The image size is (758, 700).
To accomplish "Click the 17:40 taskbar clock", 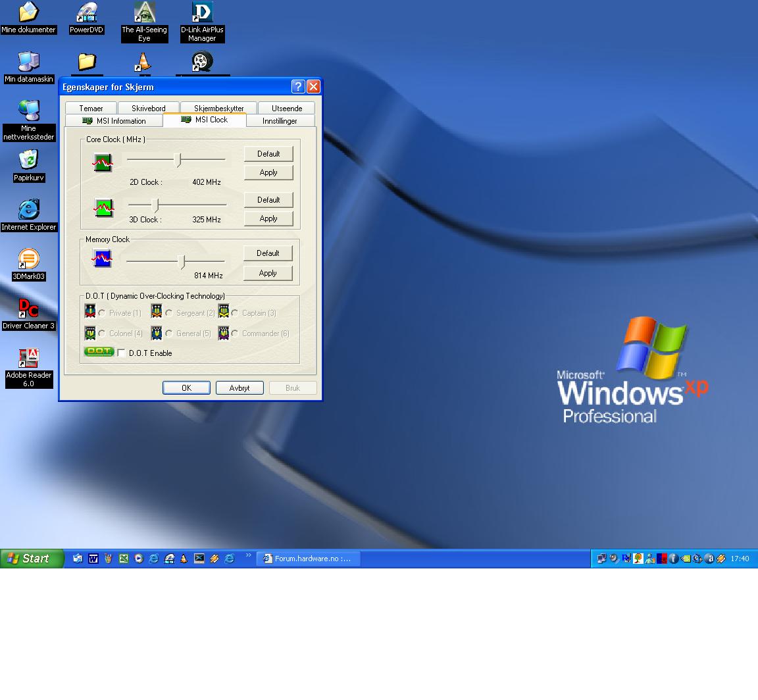I will pyautogui.click(x=740, y=559).
